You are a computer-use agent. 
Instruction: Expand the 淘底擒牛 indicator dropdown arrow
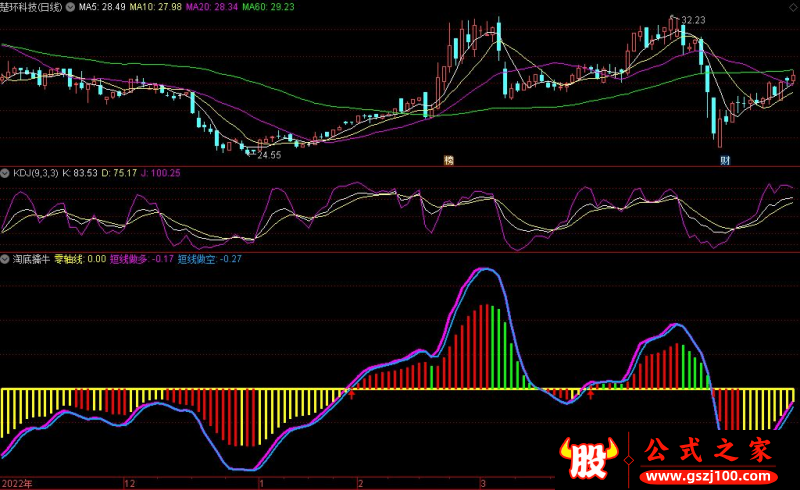pos(6,259)
